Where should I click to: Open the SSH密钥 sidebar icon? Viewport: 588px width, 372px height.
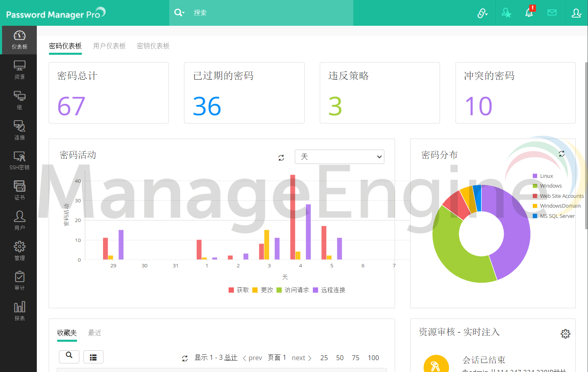[19, 161]
